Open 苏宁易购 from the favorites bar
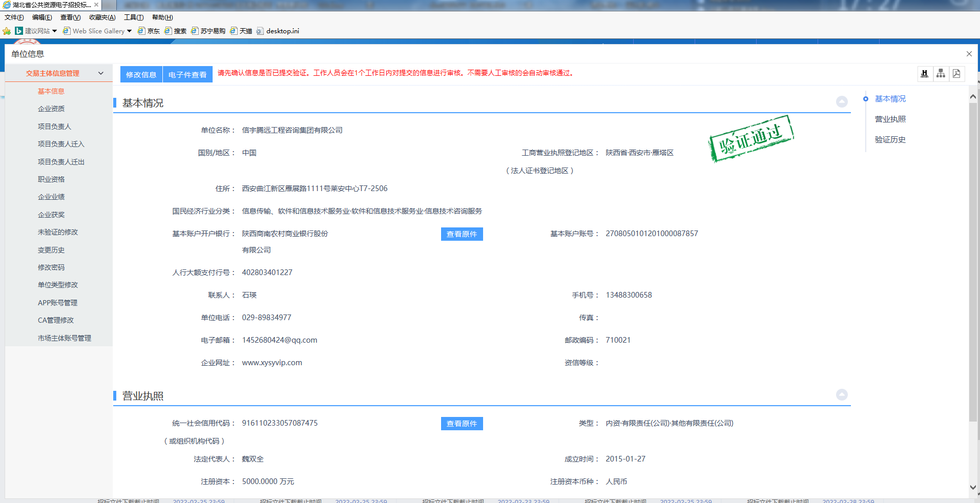This screenshot has width=980, height=503. 208,31
